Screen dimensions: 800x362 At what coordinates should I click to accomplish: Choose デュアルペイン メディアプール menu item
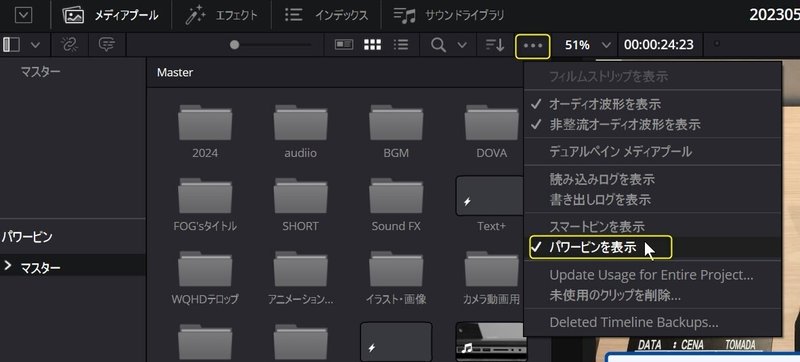coord(653,151)
